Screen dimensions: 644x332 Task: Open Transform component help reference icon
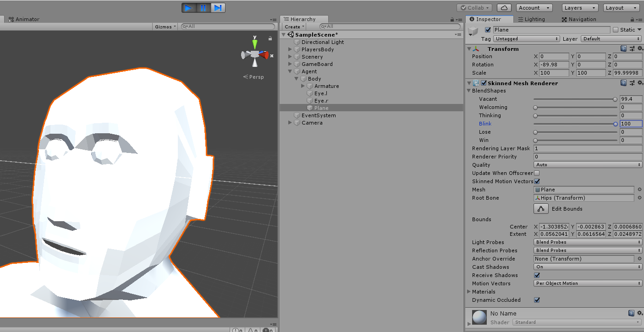tap(623, 49)
